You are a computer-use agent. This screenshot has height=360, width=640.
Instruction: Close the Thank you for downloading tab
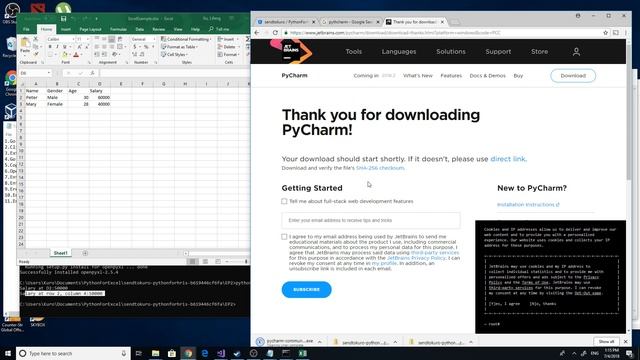[442, 22]
